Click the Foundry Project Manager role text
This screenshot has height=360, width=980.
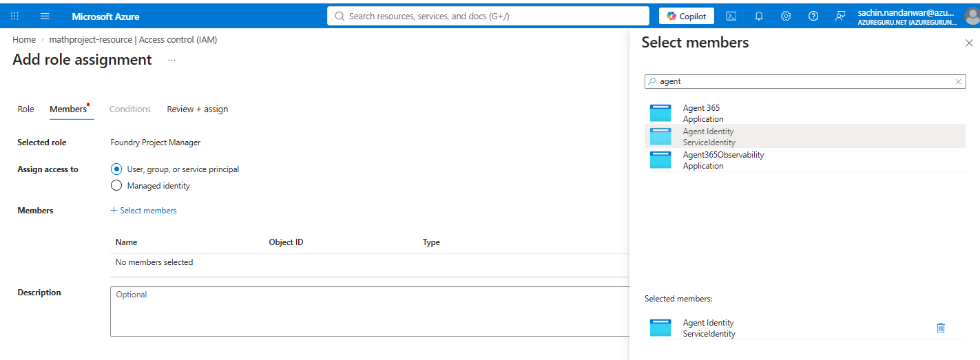click(x=156, y=142)
